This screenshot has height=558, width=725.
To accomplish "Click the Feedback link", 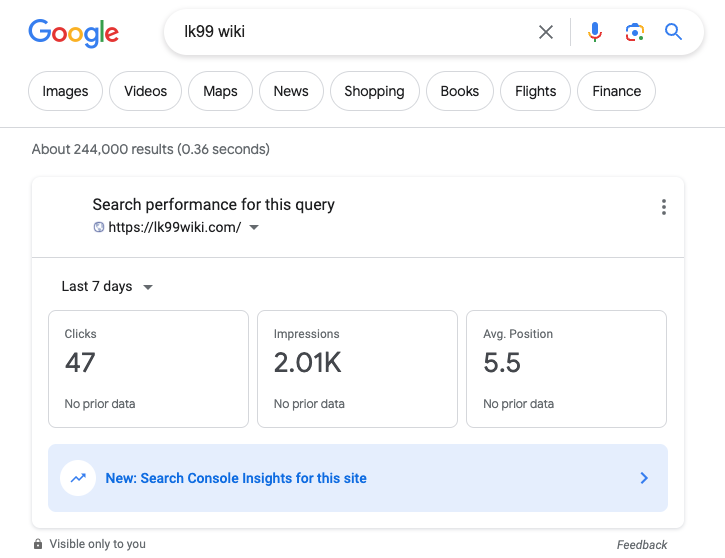I will [x=641, y=545].
